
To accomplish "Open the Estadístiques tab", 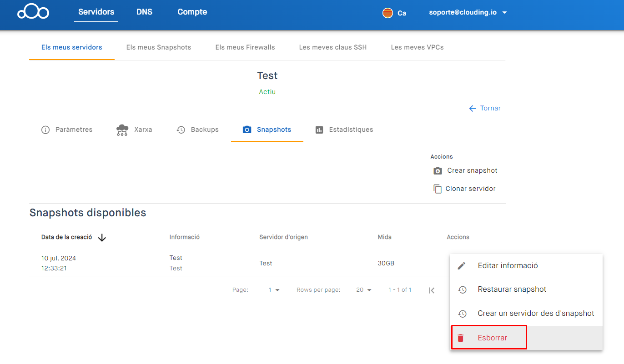I will coord(344,130).
